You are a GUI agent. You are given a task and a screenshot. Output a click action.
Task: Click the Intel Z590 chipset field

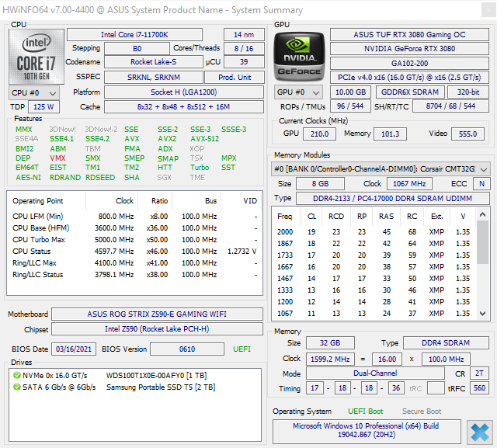(x=157, y=329)
